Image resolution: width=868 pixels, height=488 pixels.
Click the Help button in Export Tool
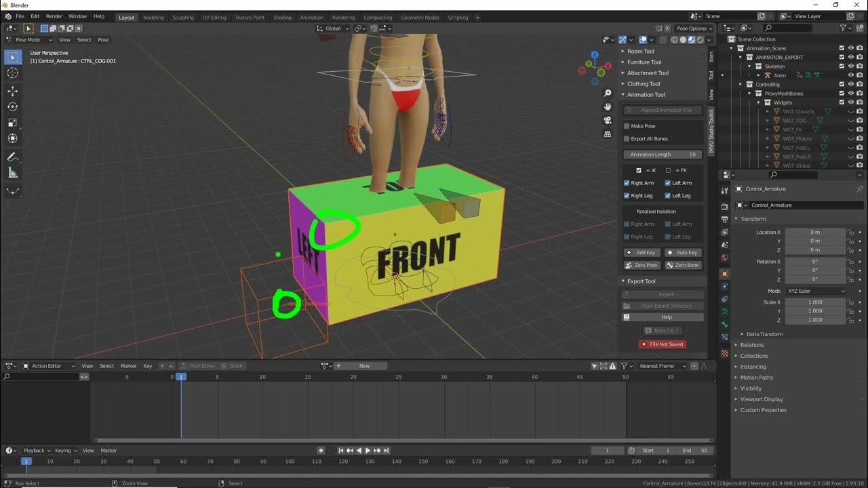(663, 317)
